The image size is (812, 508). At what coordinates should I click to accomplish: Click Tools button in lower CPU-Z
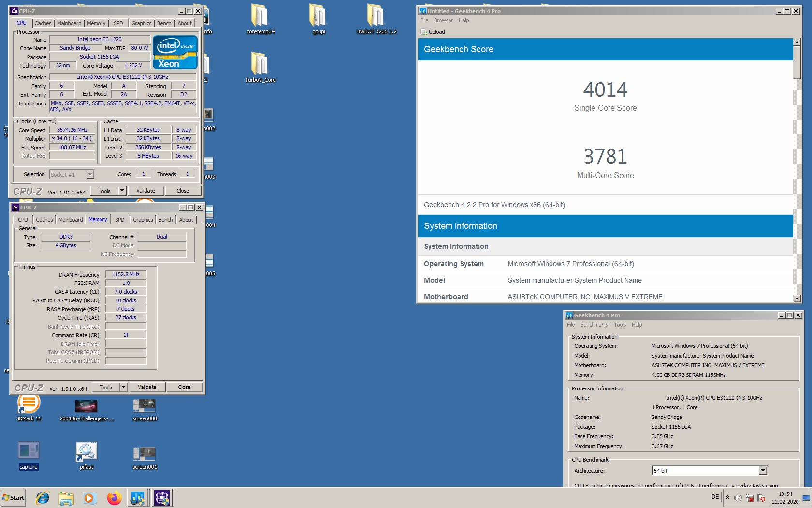click(x=106, y=387)
